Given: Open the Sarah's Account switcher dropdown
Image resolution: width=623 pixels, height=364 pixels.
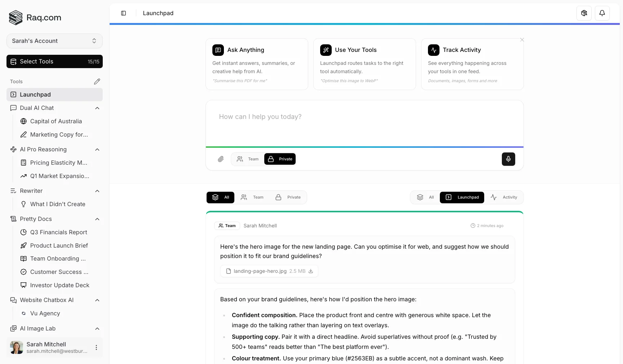Looking at the screenshot, I should coord(54,41).
